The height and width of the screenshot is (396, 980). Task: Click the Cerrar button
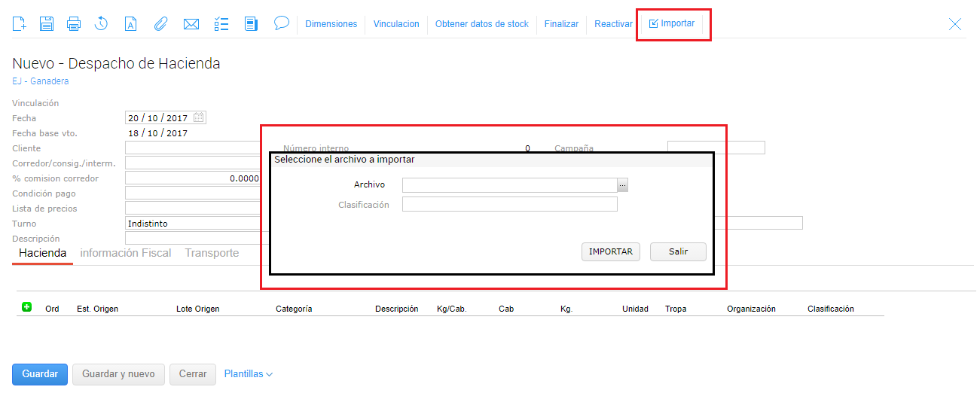193,374
